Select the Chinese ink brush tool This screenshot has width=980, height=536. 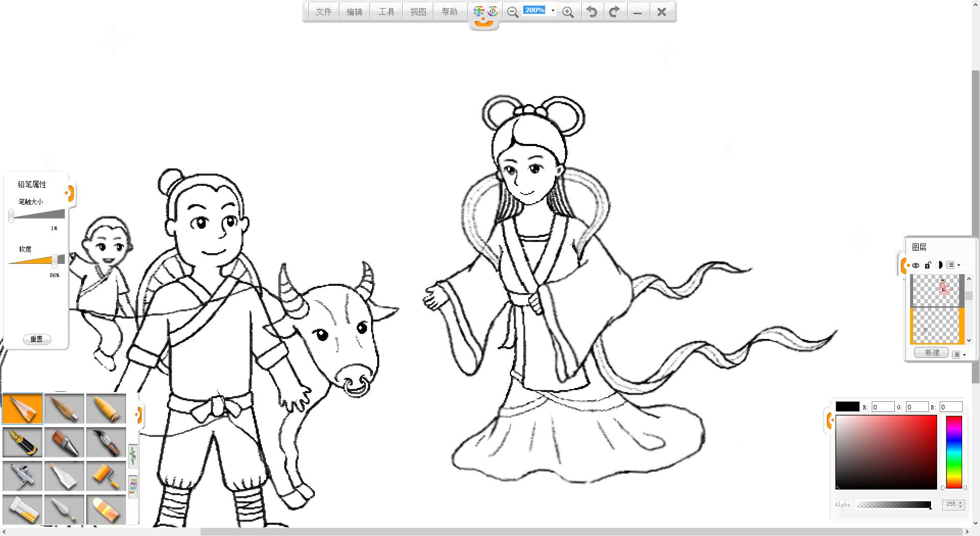[x=106, y=442]
